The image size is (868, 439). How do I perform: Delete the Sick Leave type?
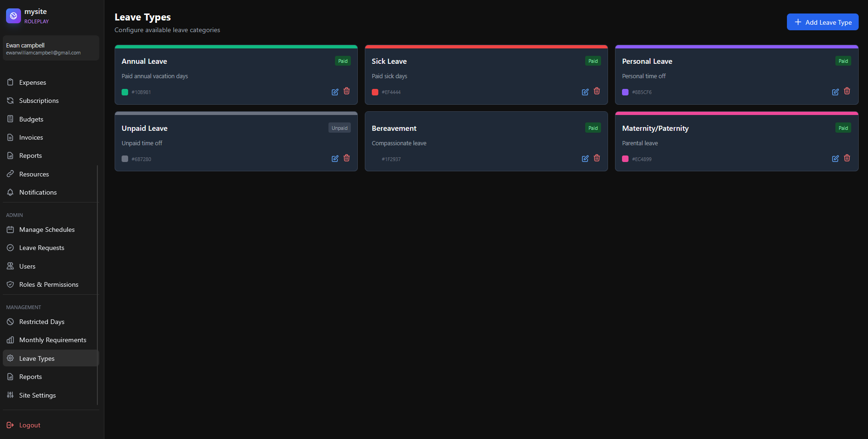pos(597,91)
